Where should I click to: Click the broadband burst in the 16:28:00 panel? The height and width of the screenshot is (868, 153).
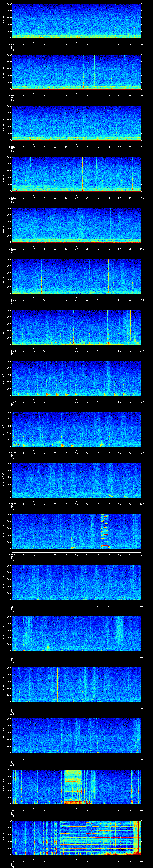click(x=73, y=786)
